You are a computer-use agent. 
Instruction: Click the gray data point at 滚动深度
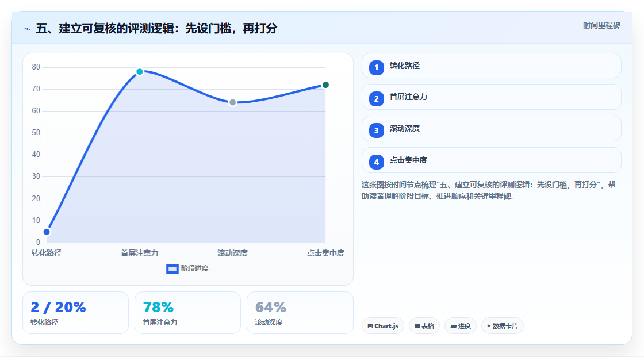[232, 102]
